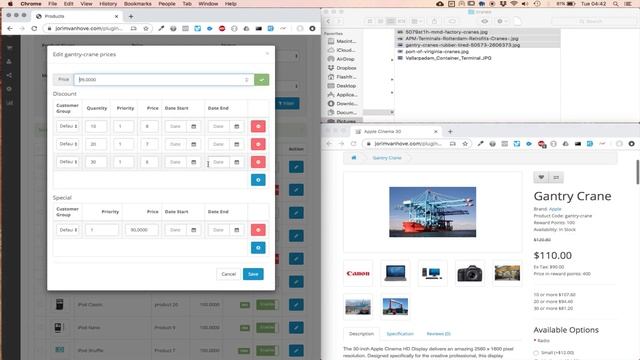Open Customer Group dropdown for quantity 30 discount
The image size is (640, 360).
point(67,162)
